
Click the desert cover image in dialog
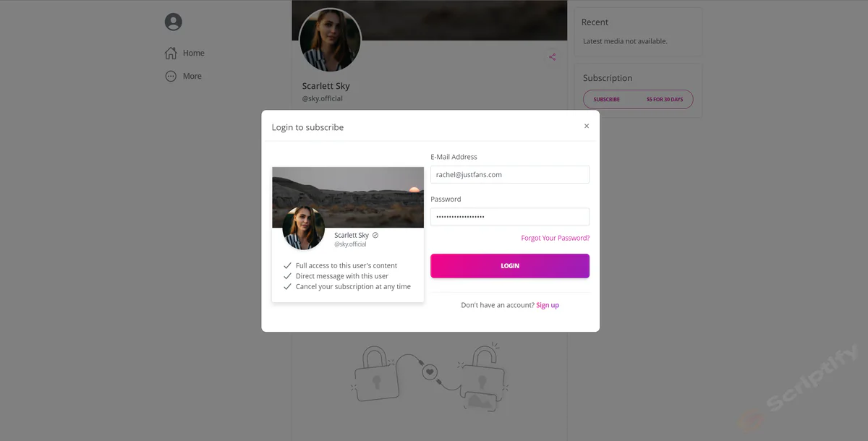pos(362,192)
